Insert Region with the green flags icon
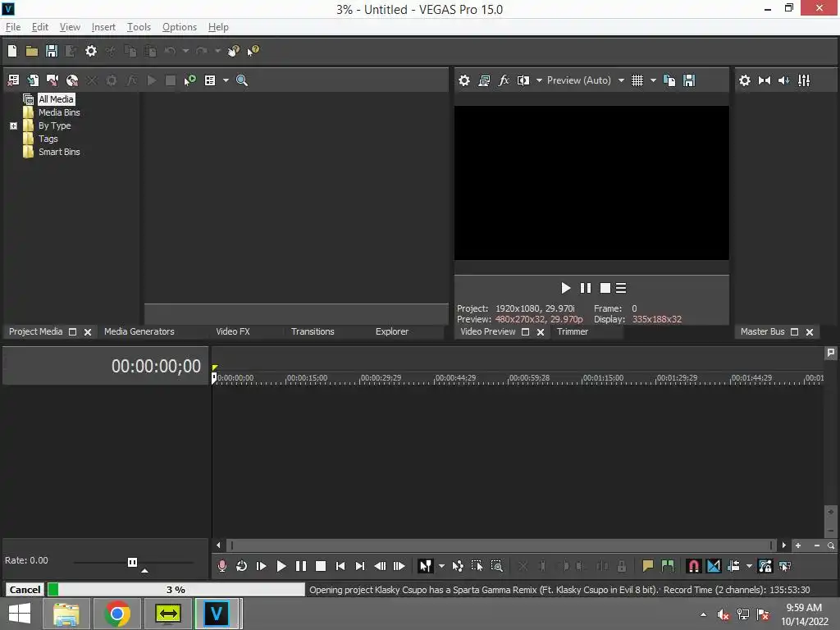840x630 pixels. [668, 566]
